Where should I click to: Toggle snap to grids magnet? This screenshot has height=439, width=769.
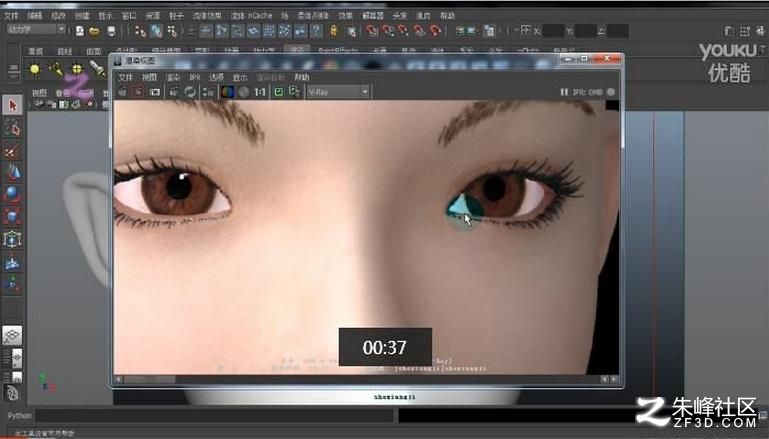[372, 31]
